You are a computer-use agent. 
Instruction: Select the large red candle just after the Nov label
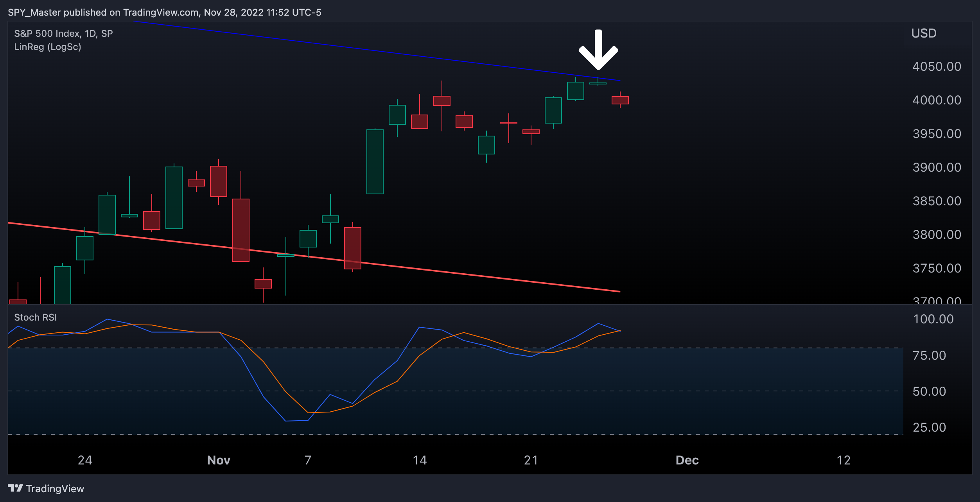tap(241, 230)
